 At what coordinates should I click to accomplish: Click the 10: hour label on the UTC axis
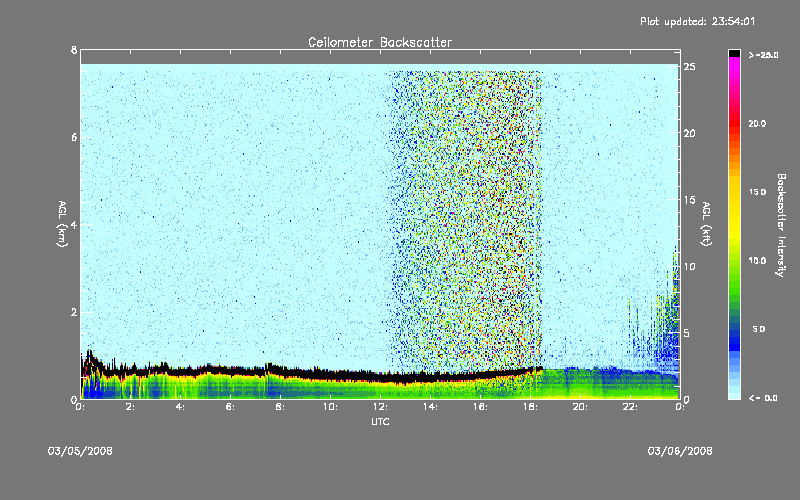(x=330, y=407)
